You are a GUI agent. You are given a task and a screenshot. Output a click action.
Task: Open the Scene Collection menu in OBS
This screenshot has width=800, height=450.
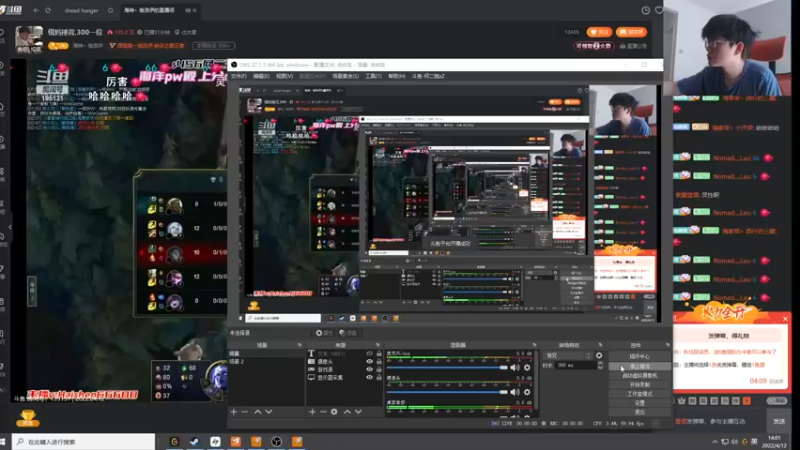tap(345, 76)
